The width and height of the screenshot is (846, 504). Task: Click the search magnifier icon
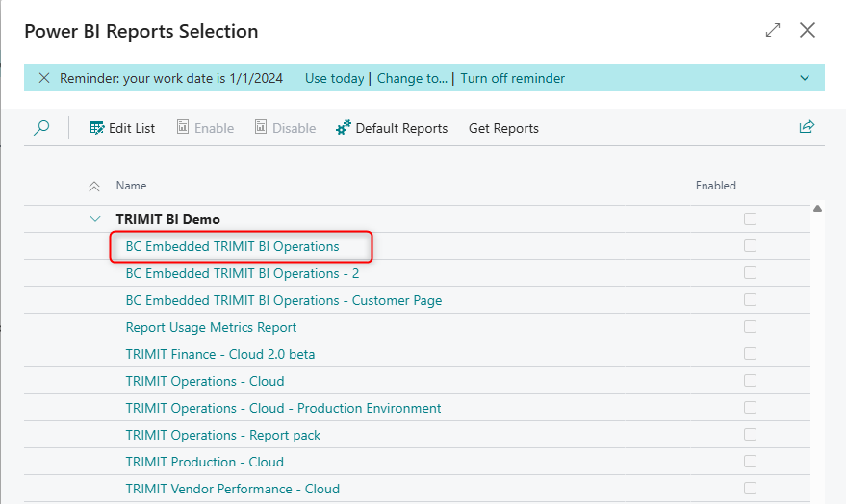(41, 128)
